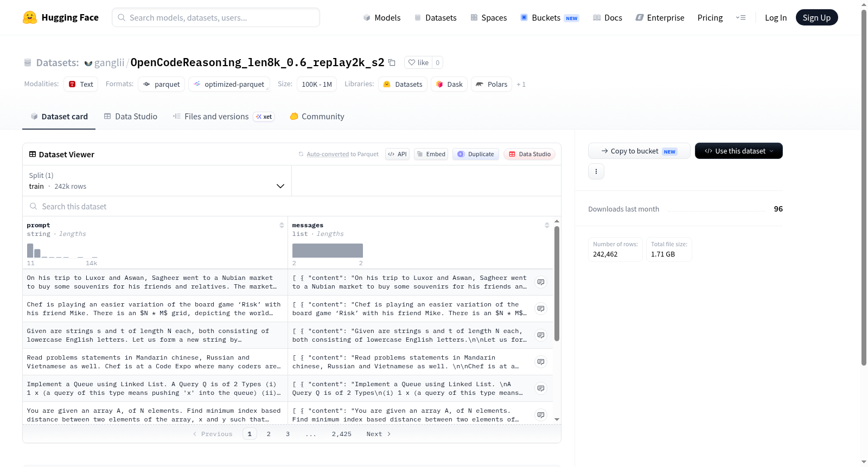Open the ganglii user profile link
The image size is (868, 467).
[x=109, y=63]
